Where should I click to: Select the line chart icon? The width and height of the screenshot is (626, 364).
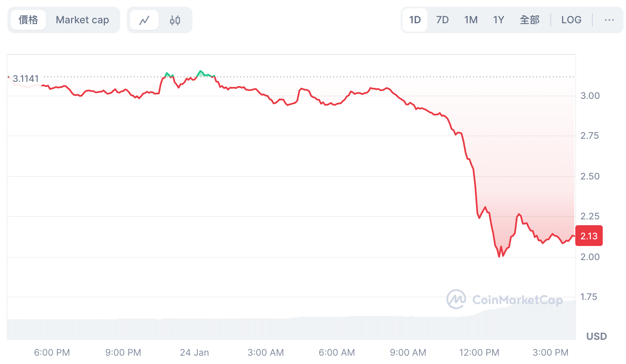coord(144,20)
